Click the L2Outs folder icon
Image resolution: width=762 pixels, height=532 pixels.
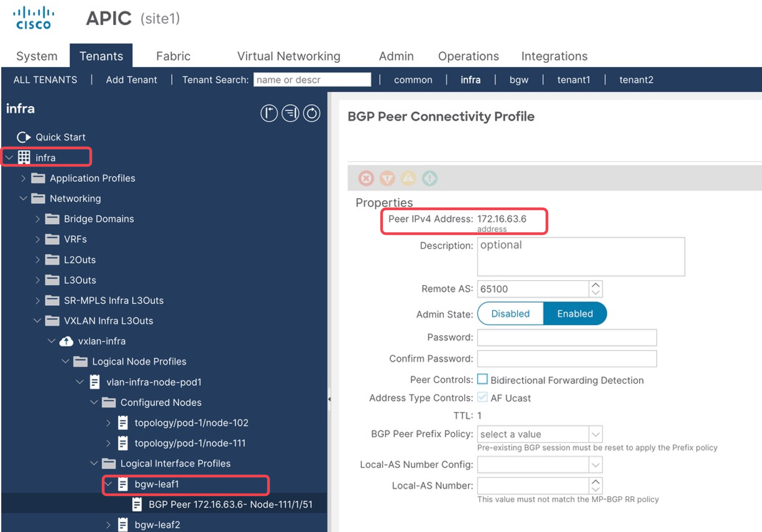click(52, 260)
